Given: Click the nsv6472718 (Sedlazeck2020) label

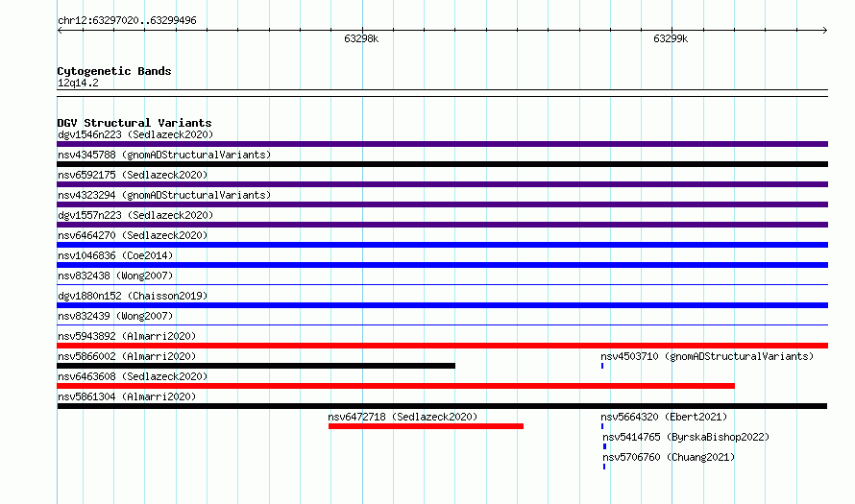Looking at the screenshot, I should click(403, 417).
